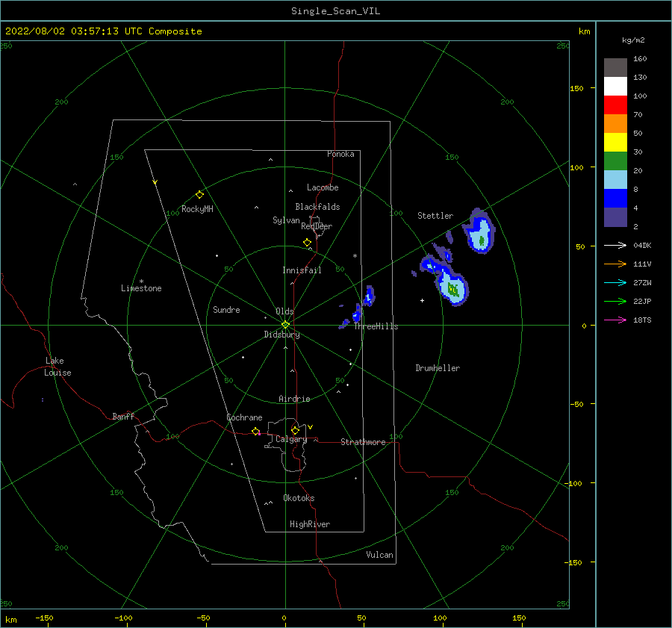672x628 pixels.
Task: Select the yellow diamond marker near RockyMH
Action: (x=199, y=195)
